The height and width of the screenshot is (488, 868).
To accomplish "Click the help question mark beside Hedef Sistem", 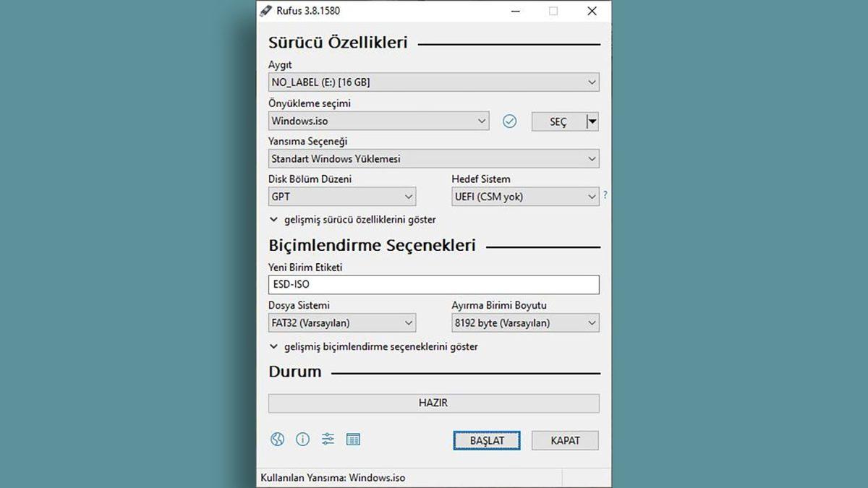I will (x=605, y=195).
